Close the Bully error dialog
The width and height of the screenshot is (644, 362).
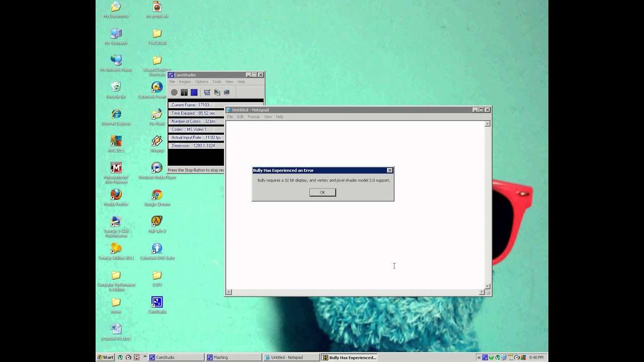pyautogui.click(x=389, y=170)
